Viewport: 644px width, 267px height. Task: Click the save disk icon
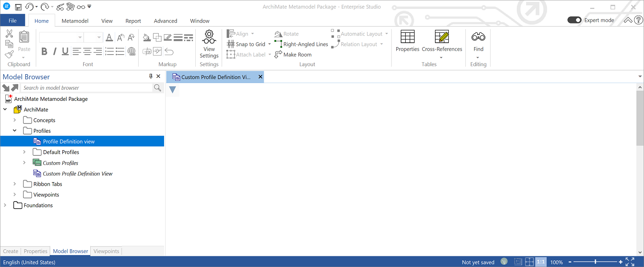coord(18,7)
